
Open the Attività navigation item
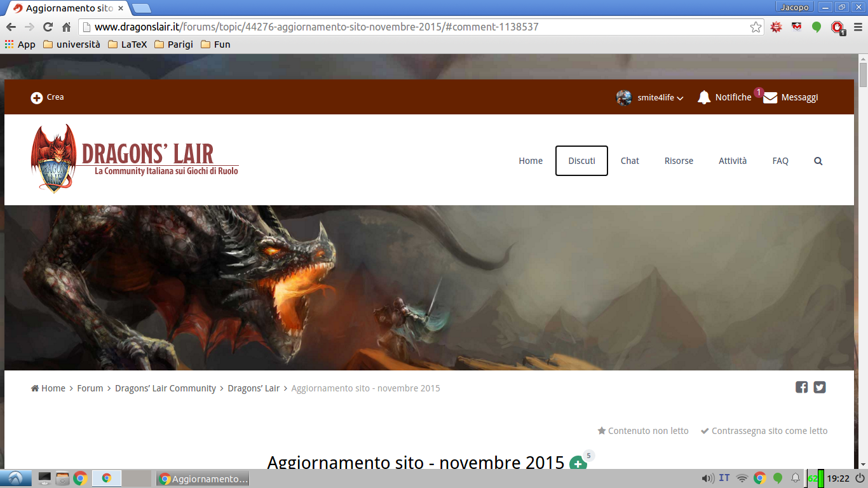click(733, 161)
